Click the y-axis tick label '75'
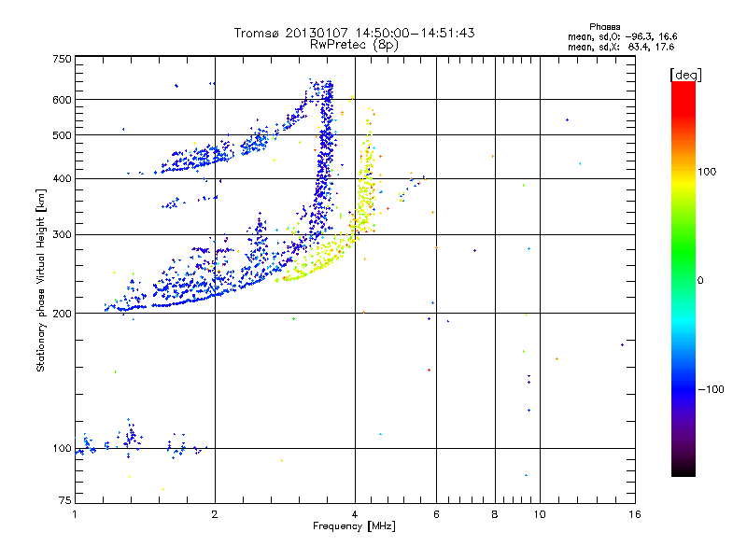747x560 pixels. click(x=65, y=500)
